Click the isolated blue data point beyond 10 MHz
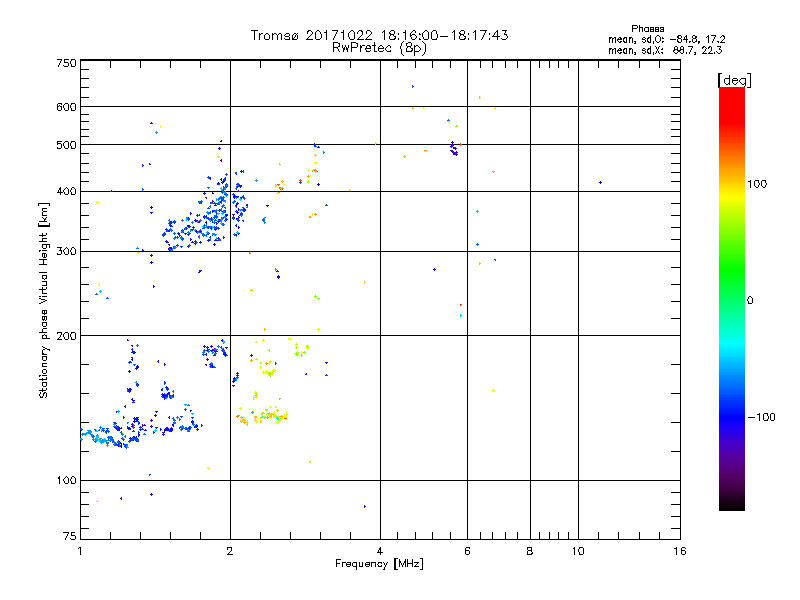The height and width of the screenshot is (600, 800). (601, 182)
